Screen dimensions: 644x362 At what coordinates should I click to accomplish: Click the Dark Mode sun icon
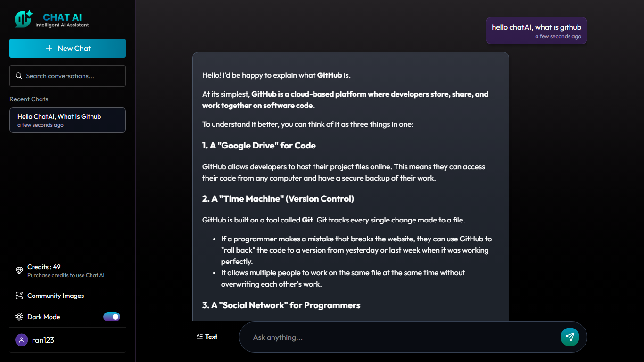(x=19, y=317)
